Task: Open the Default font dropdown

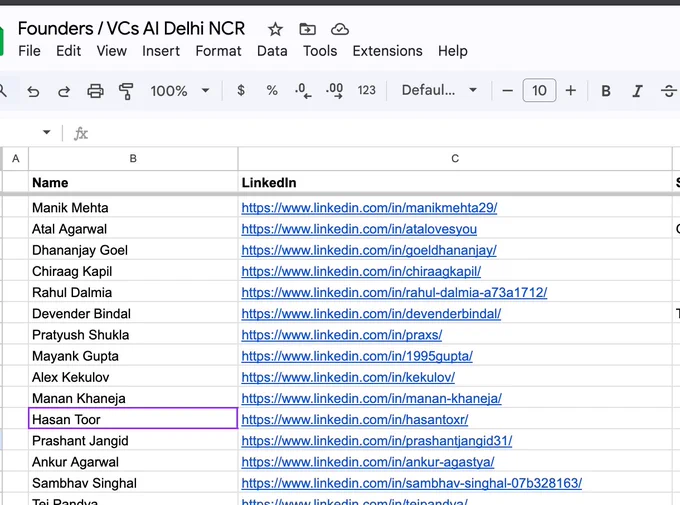Action: (439, 90)
